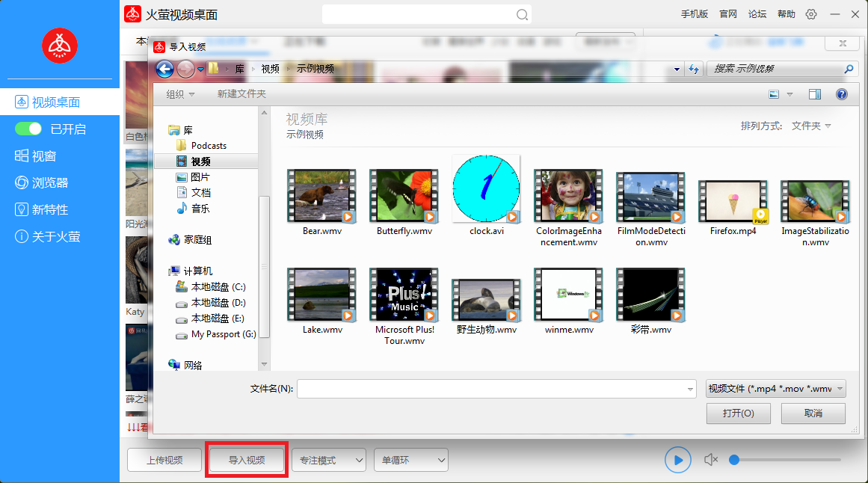
Task: Select the winme.wmv video file
Action: tap(568, 301)
